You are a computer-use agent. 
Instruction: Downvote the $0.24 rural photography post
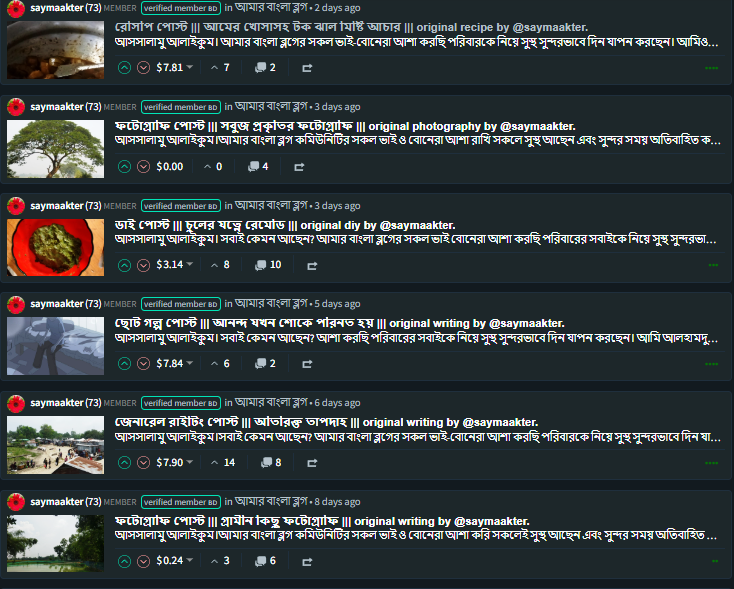point(143,561)
